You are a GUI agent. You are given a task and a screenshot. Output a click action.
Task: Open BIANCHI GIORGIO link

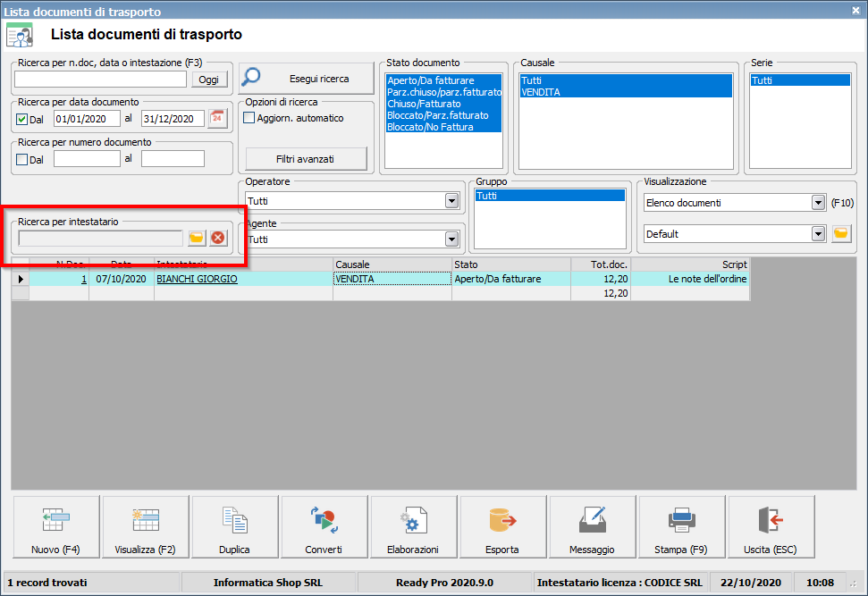click(197, 279)
